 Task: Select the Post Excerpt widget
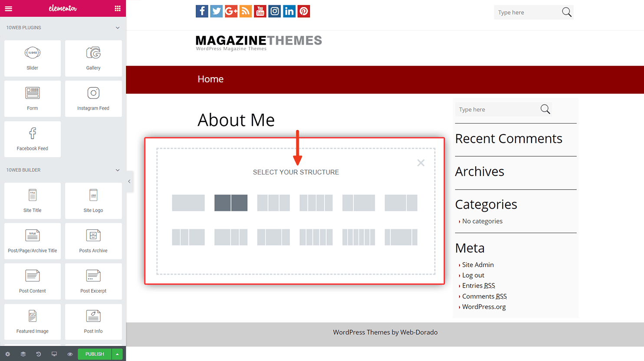click(93, 281)
